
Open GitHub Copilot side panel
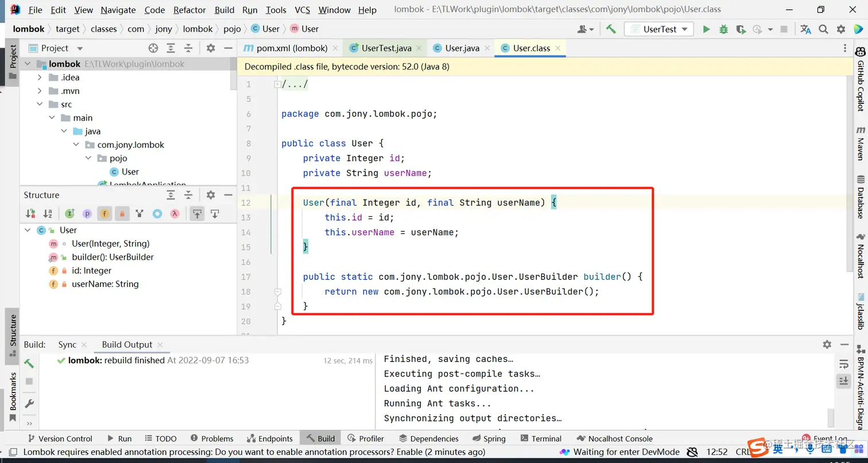(x=861, y=79)
